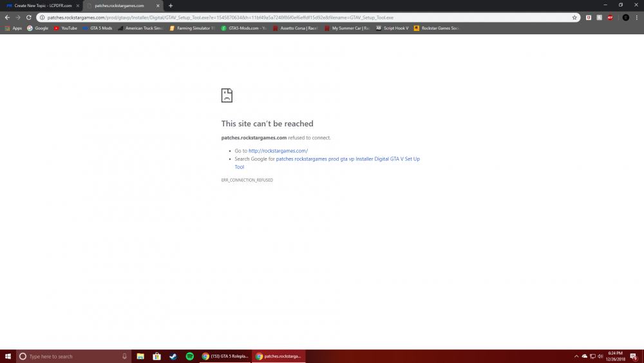Open the grey extension icon beside the shield

[x=599, y=17]
